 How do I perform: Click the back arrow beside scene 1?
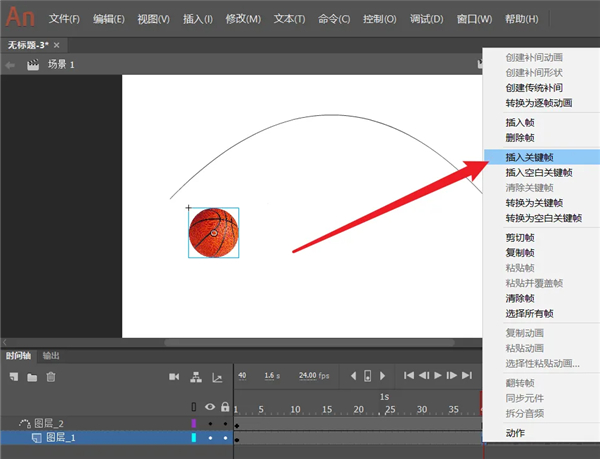[10, 64]
